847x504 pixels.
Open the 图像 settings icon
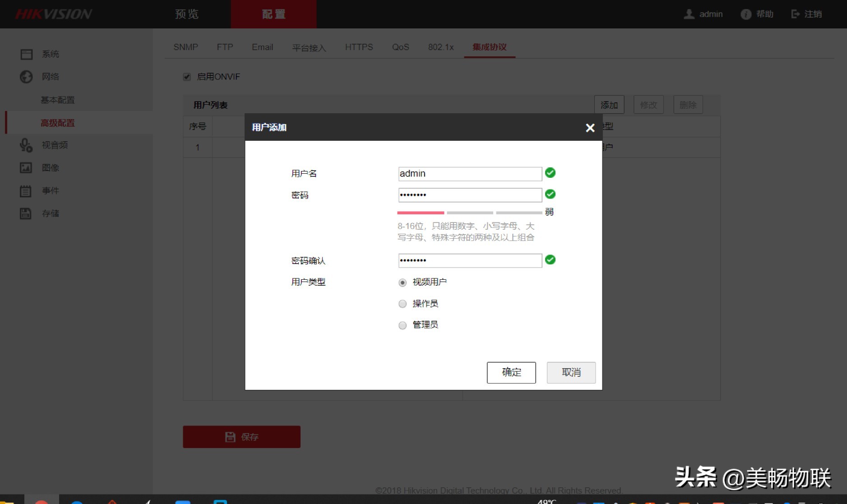click(x=26, y=167)
